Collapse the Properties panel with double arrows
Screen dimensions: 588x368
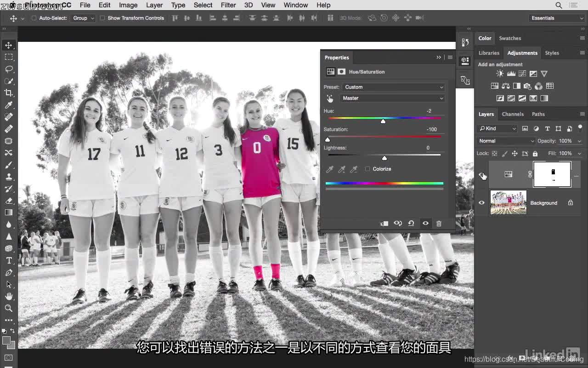click(439, 57)
